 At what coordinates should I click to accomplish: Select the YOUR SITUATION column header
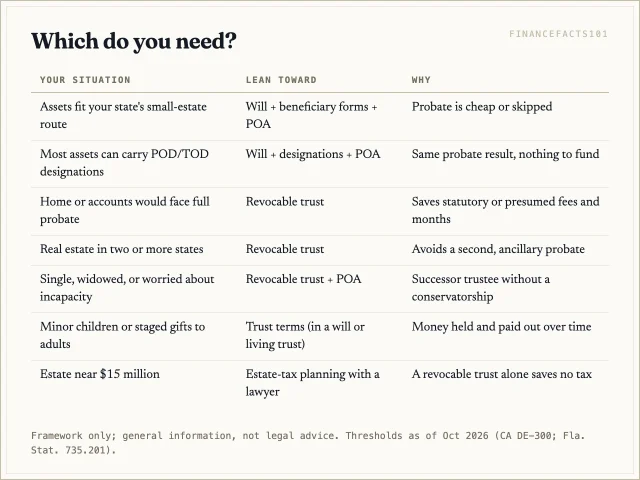85,80
